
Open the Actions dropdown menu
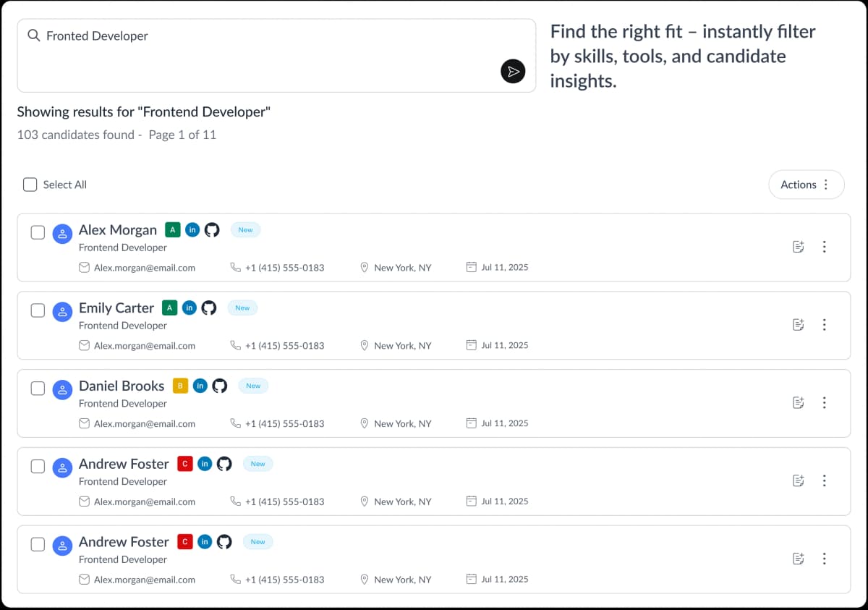[806, 185]
